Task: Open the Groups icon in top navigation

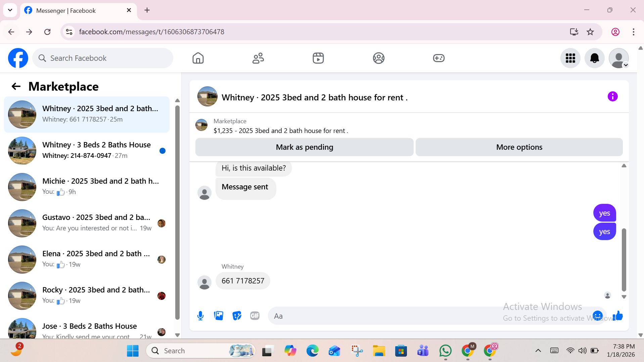Action: coord(379,58)
